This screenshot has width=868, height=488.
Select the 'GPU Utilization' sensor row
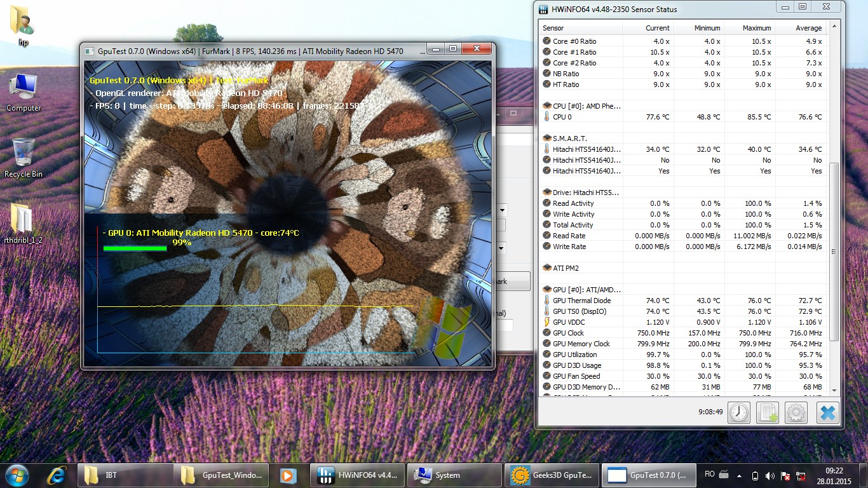click(682, 355)
